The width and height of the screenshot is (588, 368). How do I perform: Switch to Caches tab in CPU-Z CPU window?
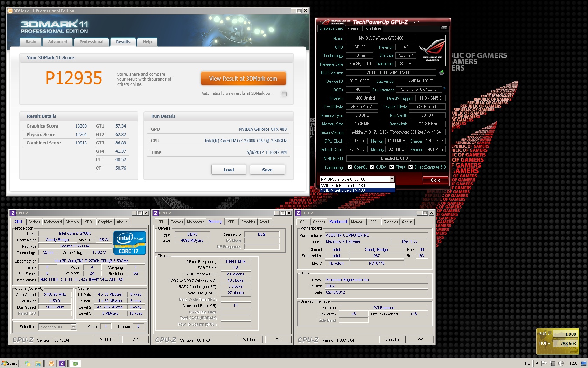(x=34, y=222)
